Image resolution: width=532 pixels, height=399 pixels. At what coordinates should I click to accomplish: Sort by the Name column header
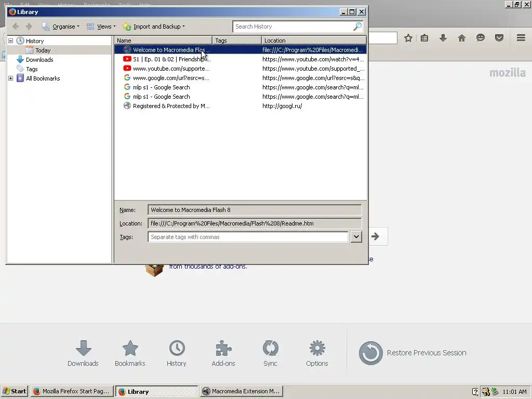click(163, 41)
